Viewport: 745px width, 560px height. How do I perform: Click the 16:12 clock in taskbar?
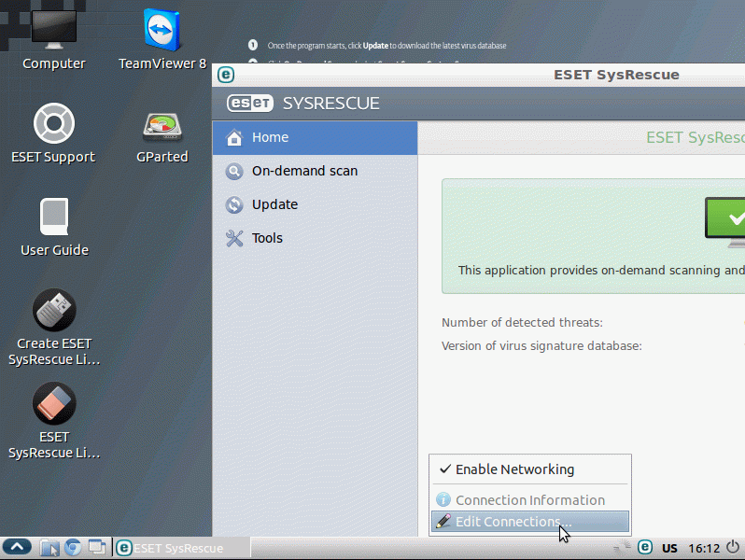(x=704, y=548)
